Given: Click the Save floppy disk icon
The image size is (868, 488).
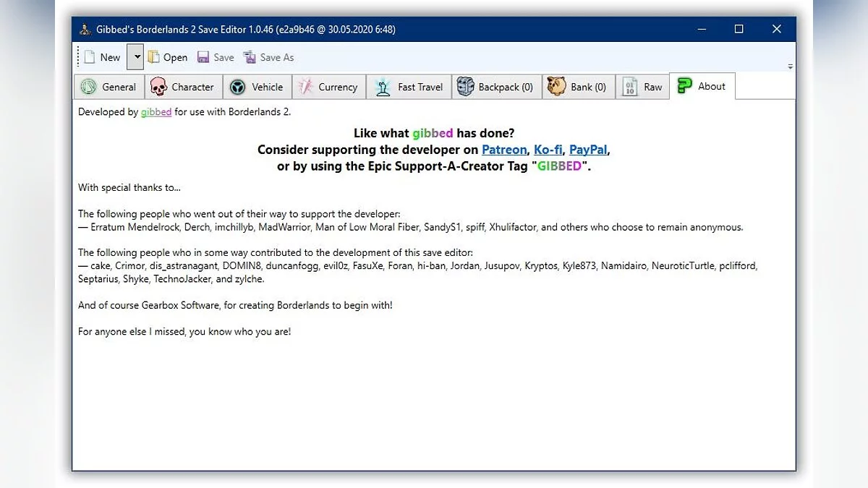Looking at the screenshot, I should (x=203, y=57).
